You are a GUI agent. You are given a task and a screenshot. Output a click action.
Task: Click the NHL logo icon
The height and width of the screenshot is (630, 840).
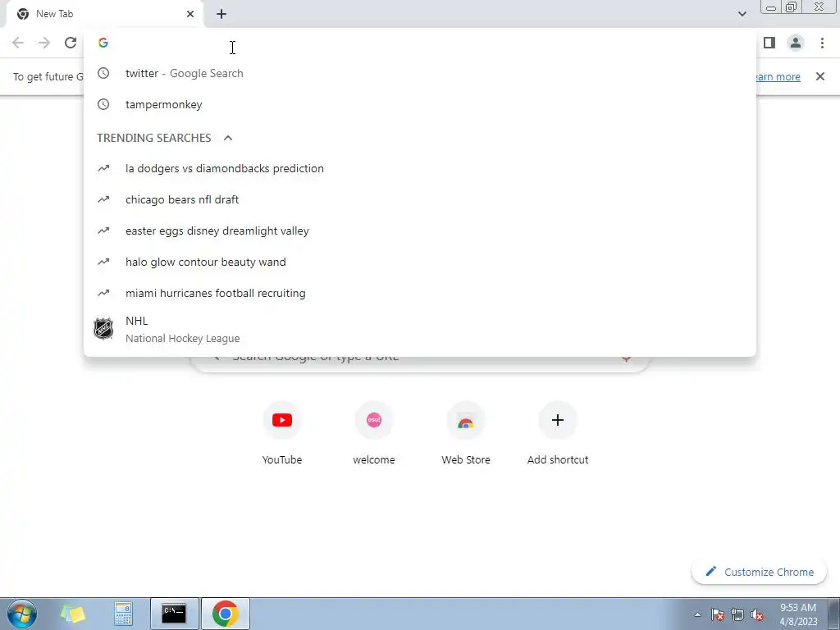[103, 329]
